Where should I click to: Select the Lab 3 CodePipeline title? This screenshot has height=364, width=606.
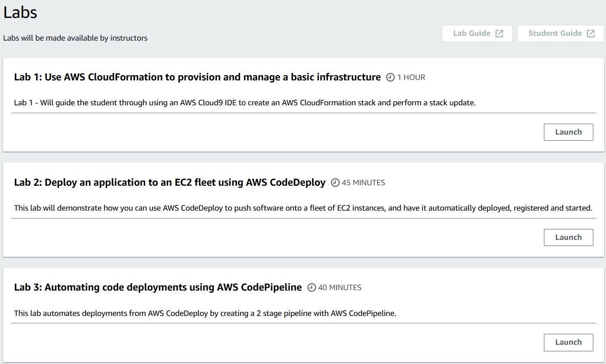(158, 288)
